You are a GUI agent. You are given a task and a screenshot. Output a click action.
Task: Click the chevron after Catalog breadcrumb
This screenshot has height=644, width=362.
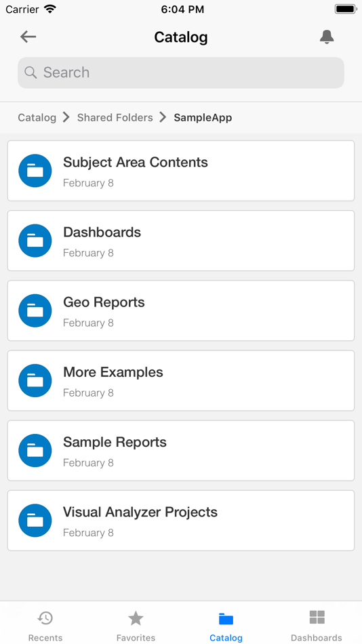(x=66, y=117)
